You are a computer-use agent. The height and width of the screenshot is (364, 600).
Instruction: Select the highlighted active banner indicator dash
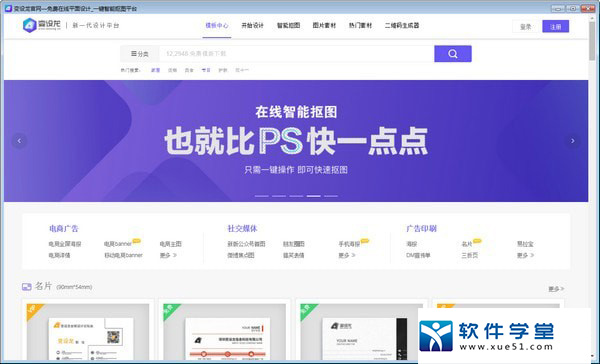313,196
